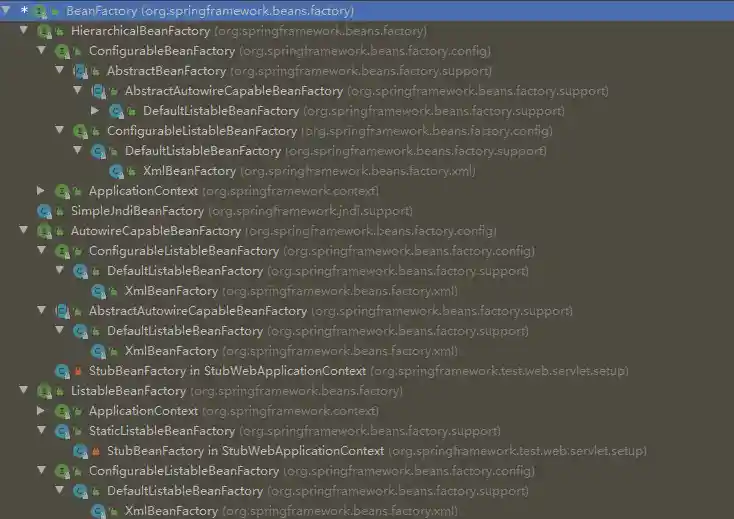Collapse the HierarchicalBeanFactory node

click(x=23, y=30)
